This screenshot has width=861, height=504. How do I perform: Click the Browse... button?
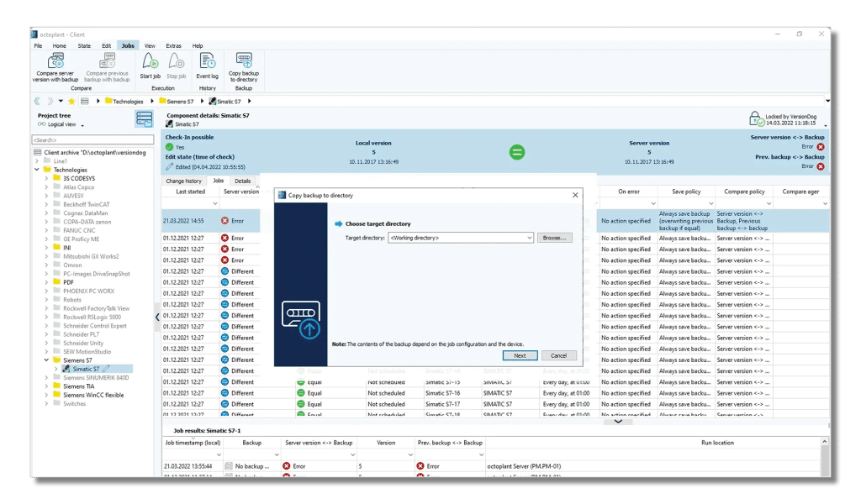555,239
